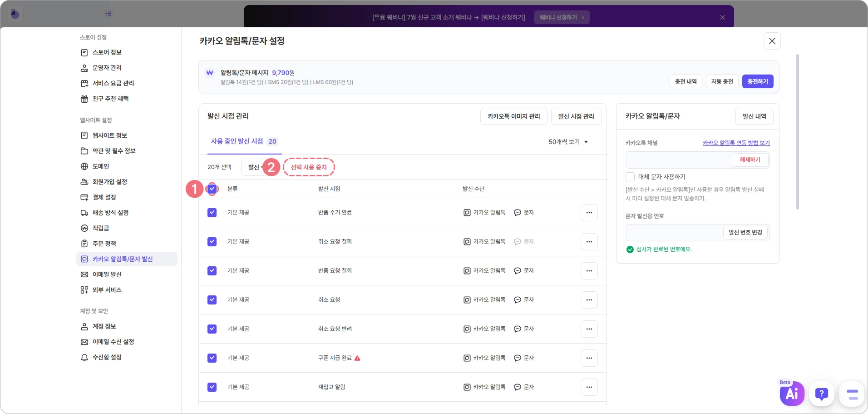Uncheck the 재입고 알림 row checkbox
868x414 pixels.
coord(212,387)
